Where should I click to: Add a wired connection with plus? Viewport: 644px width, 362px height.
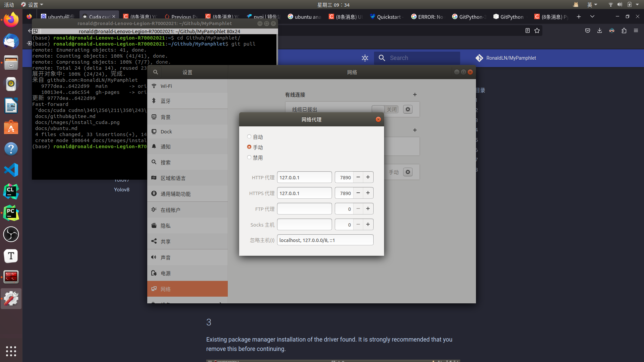415,95
